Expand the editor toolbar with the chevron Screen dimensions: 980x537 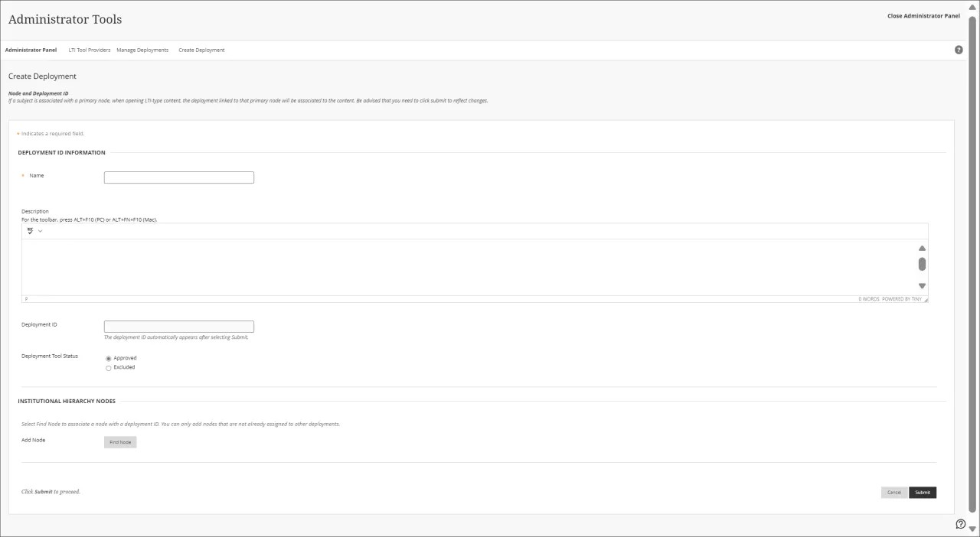(41, 230)
